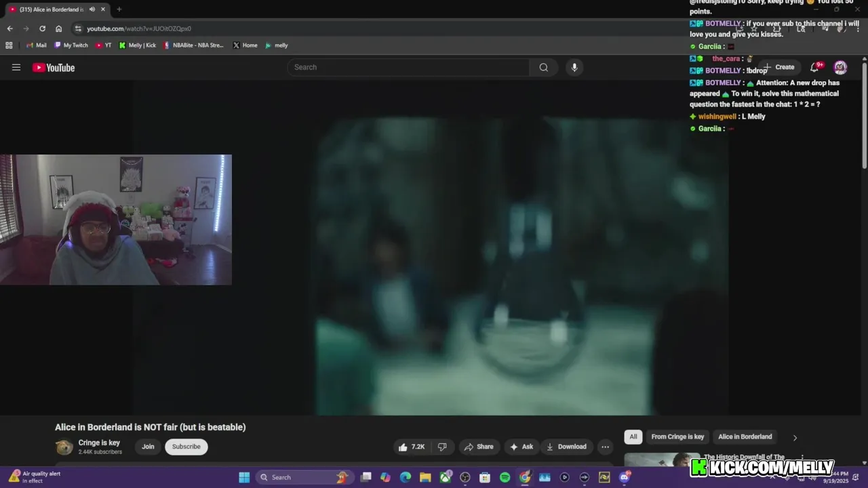Open Discord from the taskbar
Image resolution: width=868 pixels, height=488 pixels.
click(x=624, y=477)
